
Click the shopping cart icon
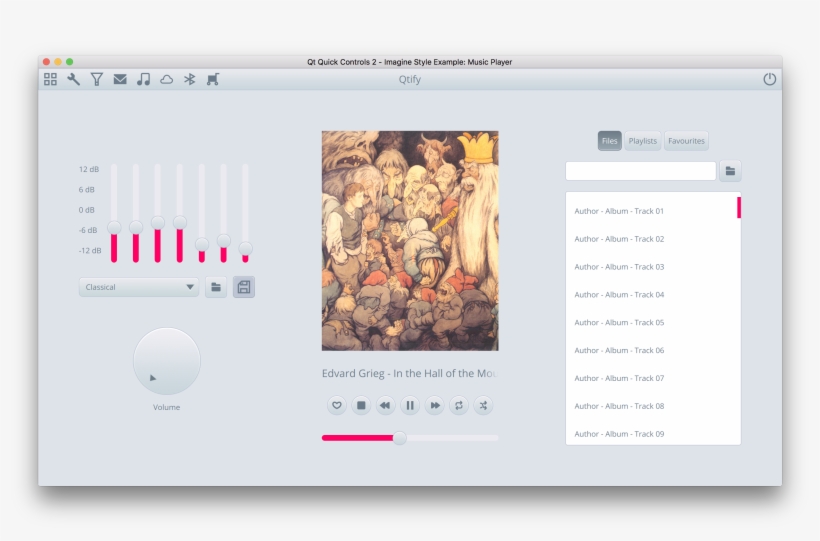pos(213,80)
